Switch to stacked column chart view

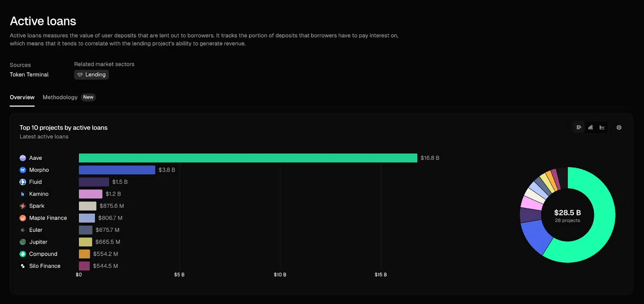click(x=590, y=128)
